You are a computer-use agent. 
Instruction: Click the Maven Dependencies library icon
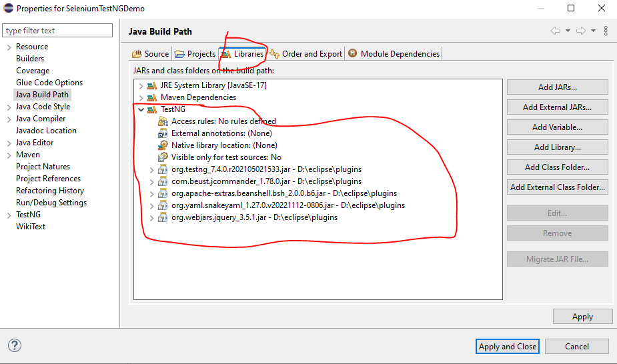152,97
